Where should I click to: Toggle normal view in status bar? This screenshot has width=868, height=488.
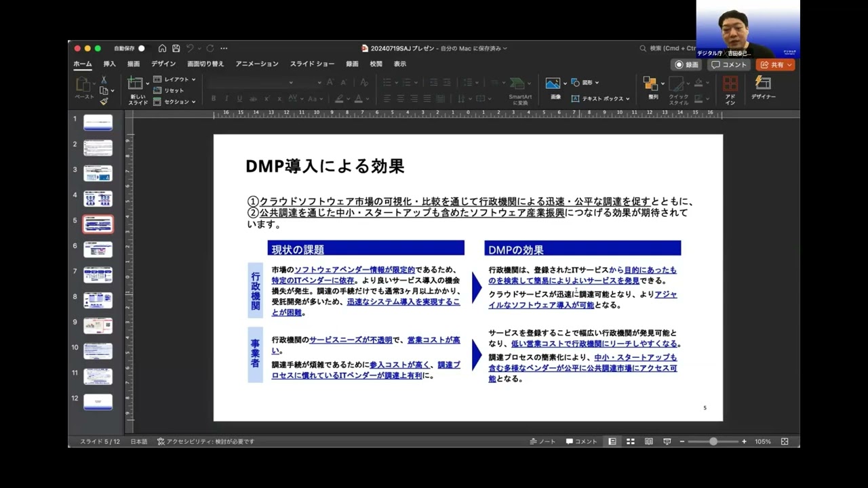click(612, 441)
